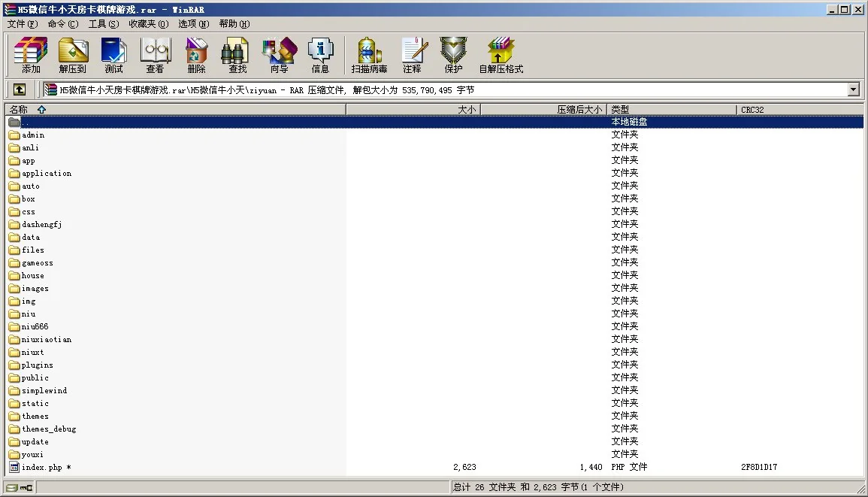
Task: Click the 删除 (Delete) toolbar icon
Action: (x=197, y=56)
